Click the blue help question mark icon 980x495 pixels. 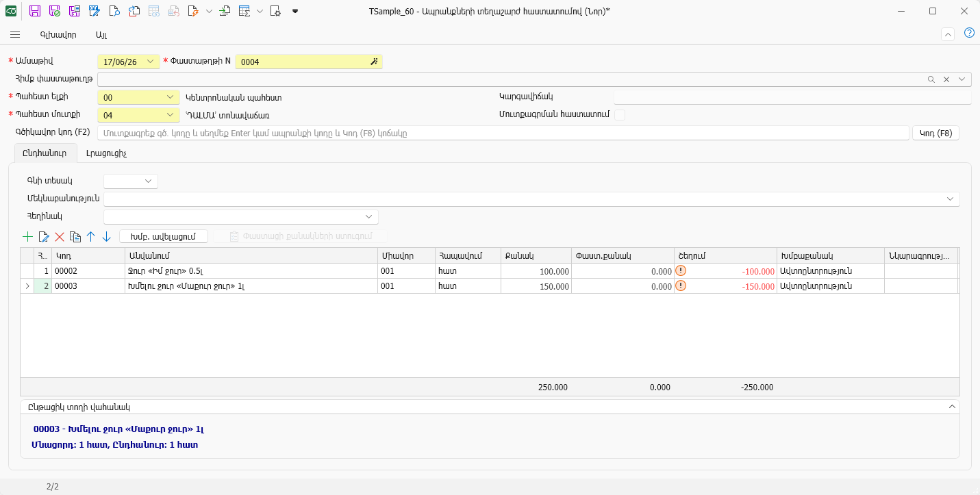pyautogui.click(x=969, y=33)
